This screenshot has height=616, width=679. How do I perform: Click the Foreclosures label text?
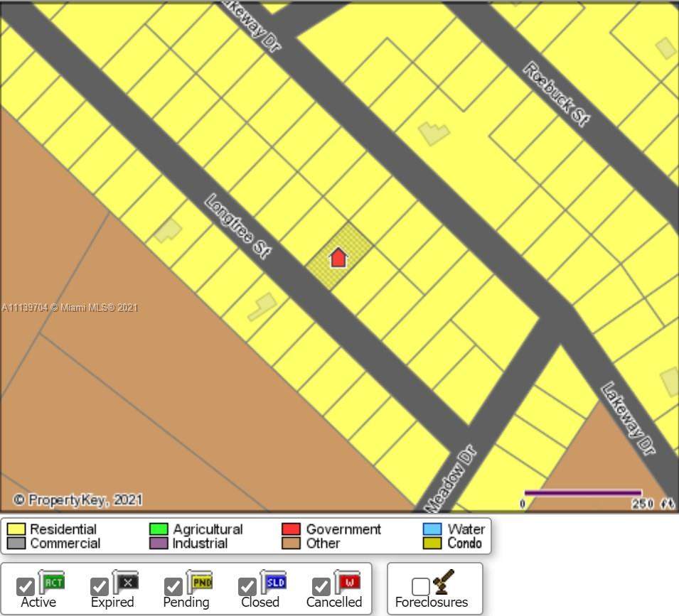tap(432, 603)
